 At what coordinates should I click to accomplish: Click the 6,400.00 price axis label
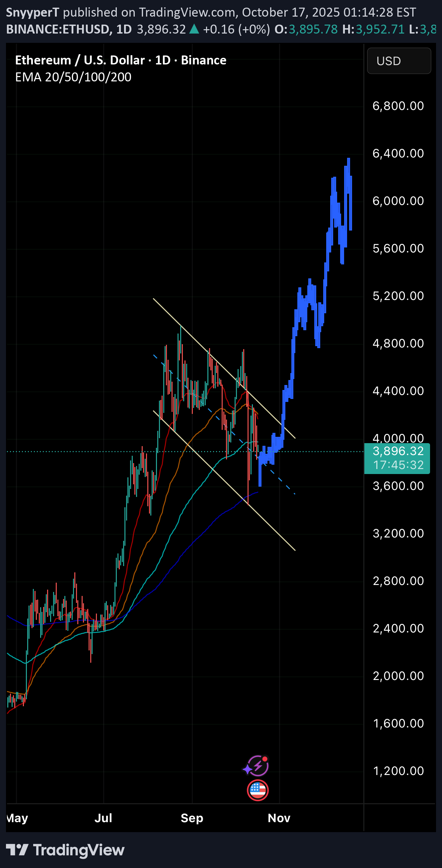(x=398, y=153)
